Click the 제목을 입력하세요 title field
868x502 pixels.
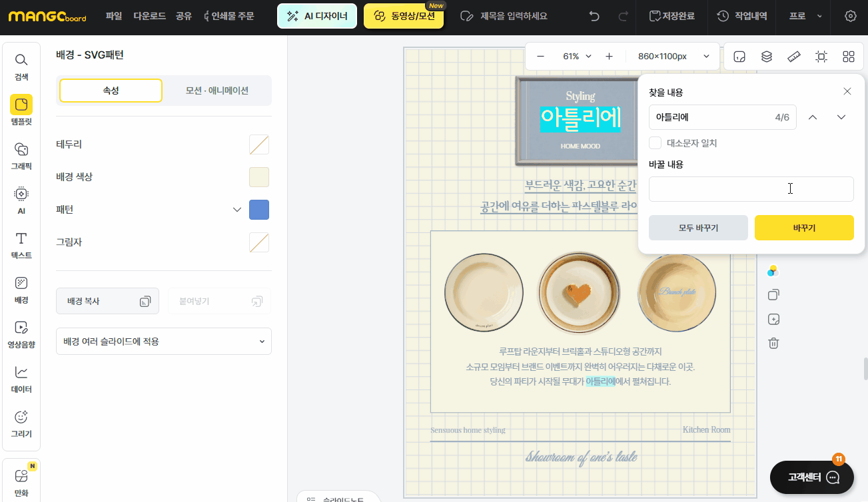point(514,16)
